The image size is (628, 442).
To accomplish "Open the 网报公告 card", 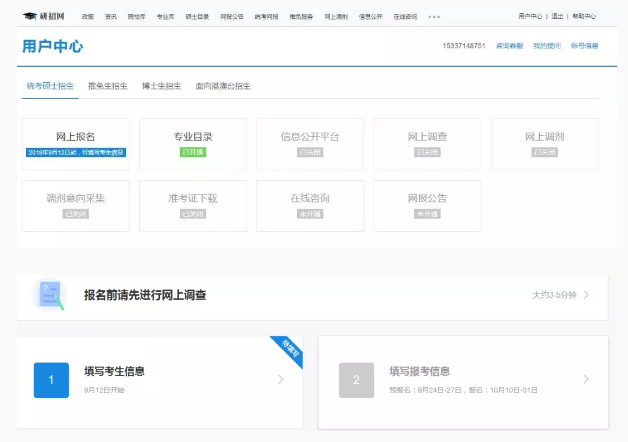I will coord(427,206).
